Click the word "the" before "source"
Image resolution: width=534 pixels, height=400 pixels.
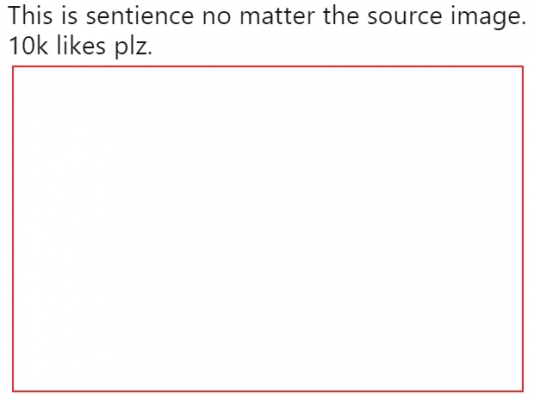341,16
